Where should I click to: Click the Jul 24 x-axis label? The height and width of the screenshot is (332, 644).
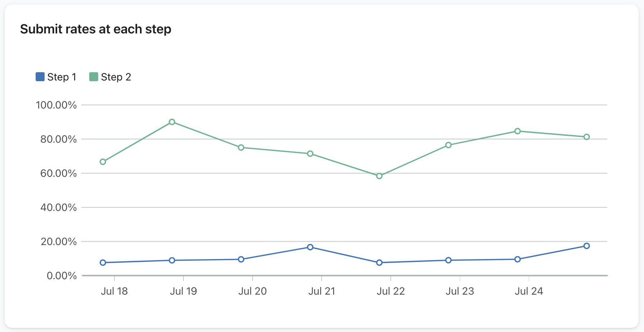529,291
